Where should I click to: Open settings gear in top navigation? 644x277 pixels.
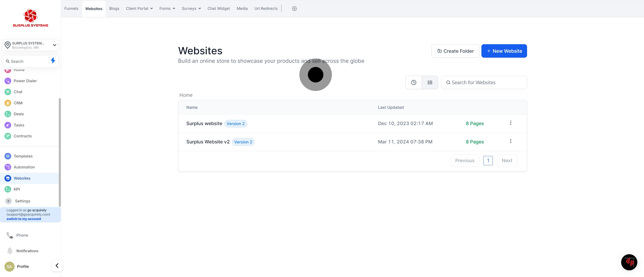click(x=294, y=8)
